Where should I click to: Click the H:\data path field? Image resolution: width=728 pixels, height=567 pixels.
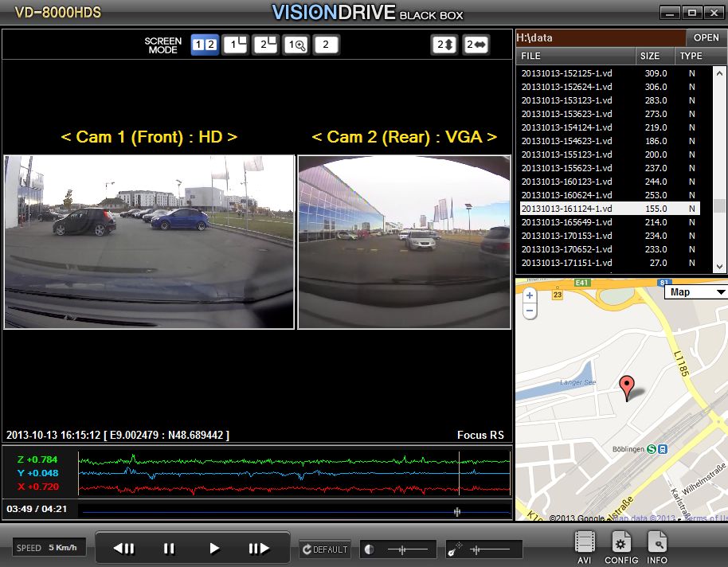point(601,37)
